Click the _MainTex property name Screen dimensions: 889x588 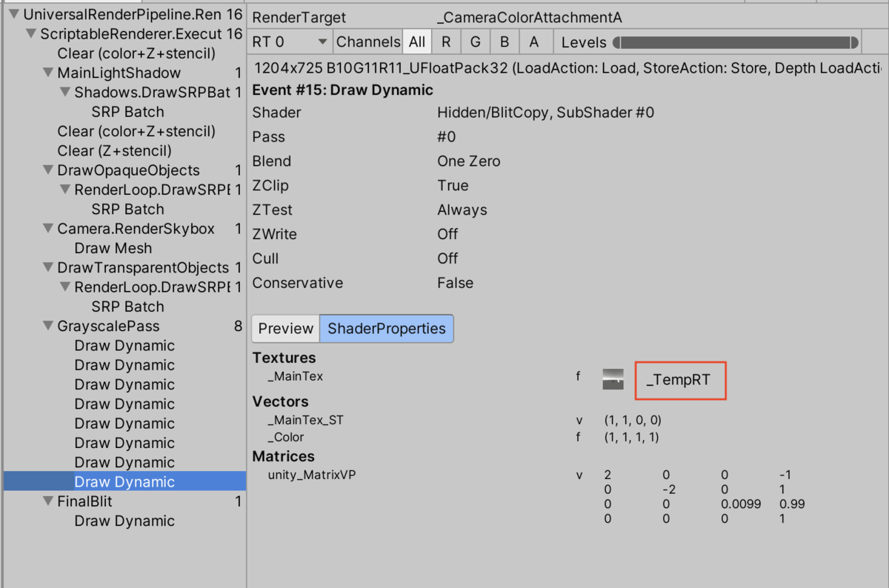[296, 376]
